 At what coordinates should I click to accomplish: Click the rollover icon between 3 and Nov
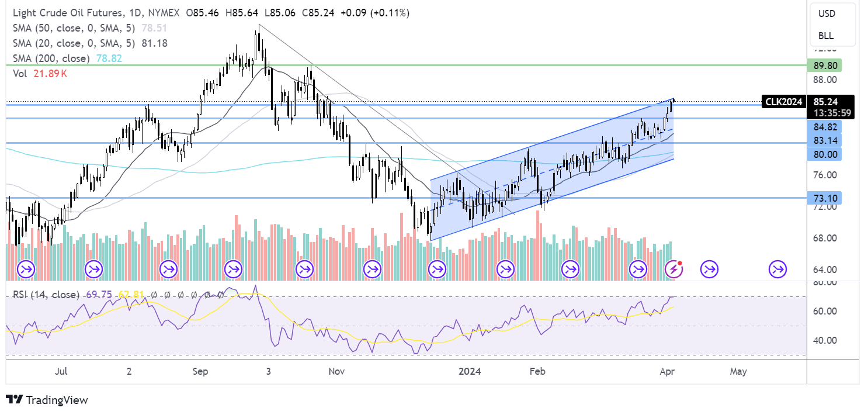(x=304, y=270)
